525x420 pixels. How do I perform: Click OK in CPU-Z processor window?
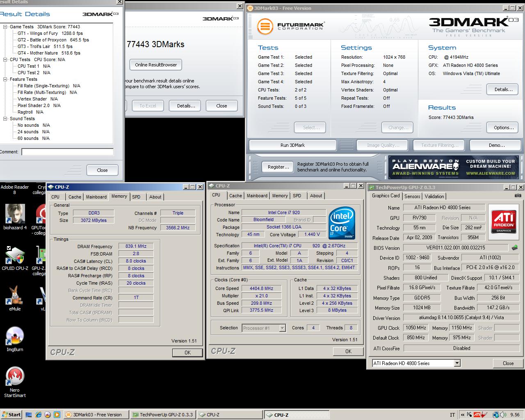point(348,352)
